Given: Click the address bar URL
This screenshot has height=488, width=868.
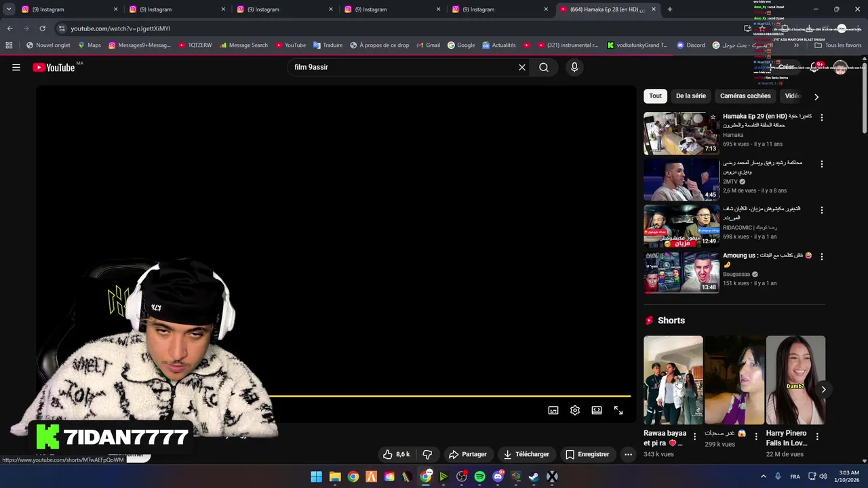Looking at the screenshot, I should [x=120, y=28].
